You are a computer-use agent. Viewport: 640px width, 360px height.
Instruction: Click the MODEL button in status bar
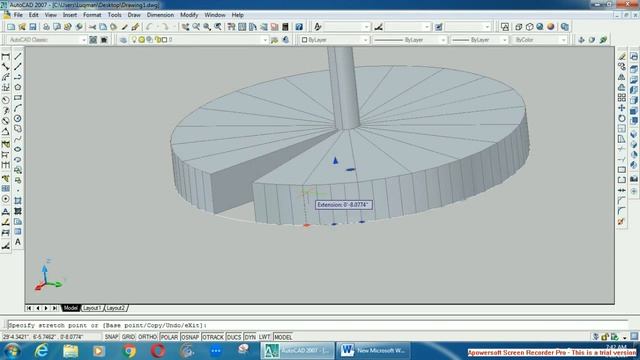point(283,337)
